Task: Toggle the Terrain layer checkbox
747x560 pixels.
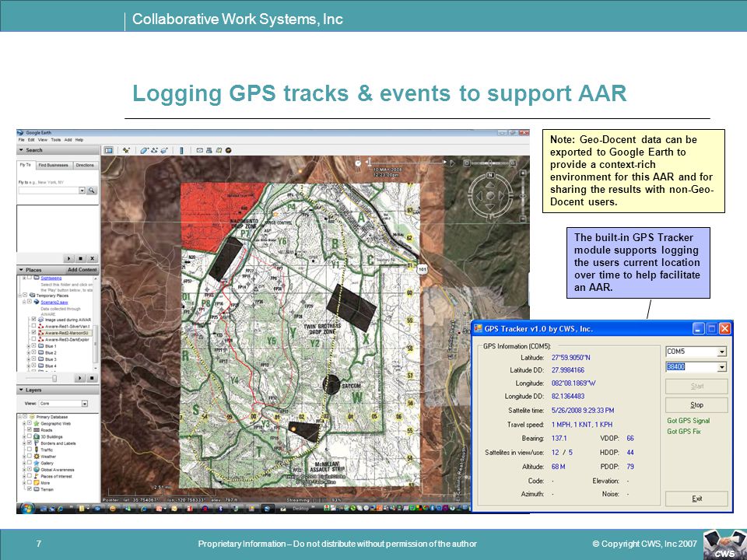Action: click(30, 489)
